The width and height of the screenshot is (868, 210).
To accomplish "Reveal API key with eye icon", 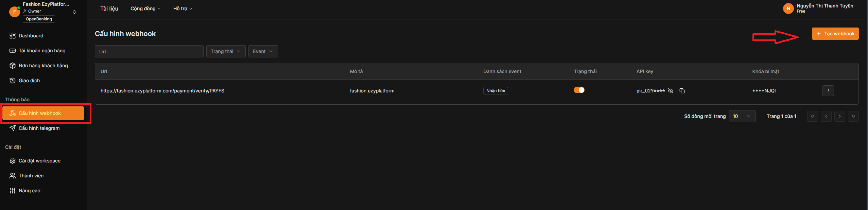I will [671, 91].
